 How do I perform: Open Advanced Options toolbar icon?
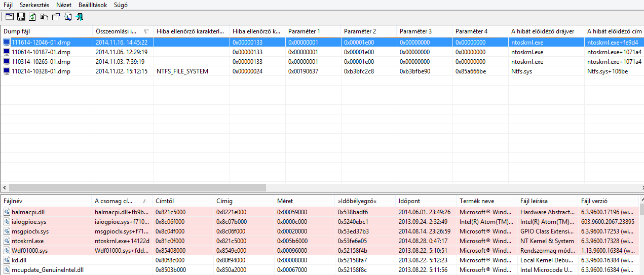pyautogui.click(x=9, y=17)
